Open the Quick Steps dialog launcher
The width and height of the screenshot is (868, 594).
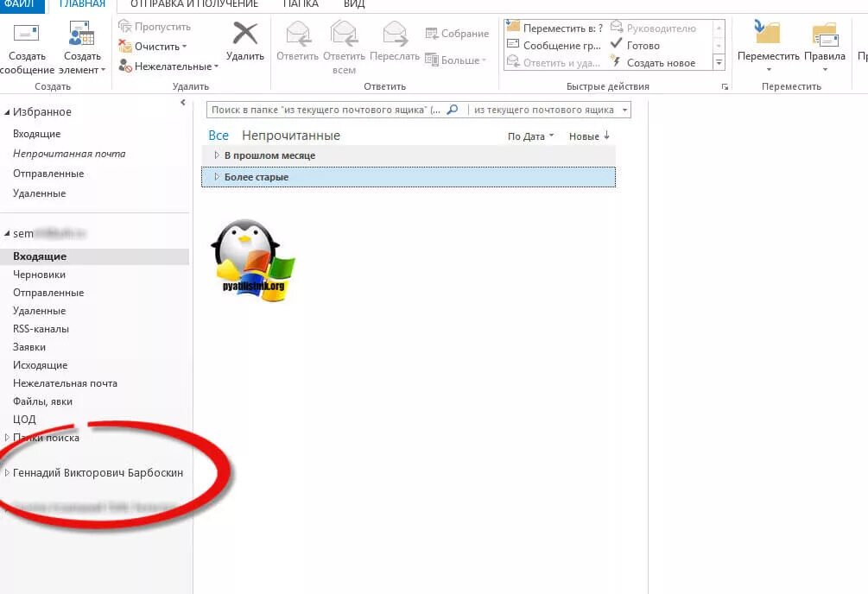[725, 87]
